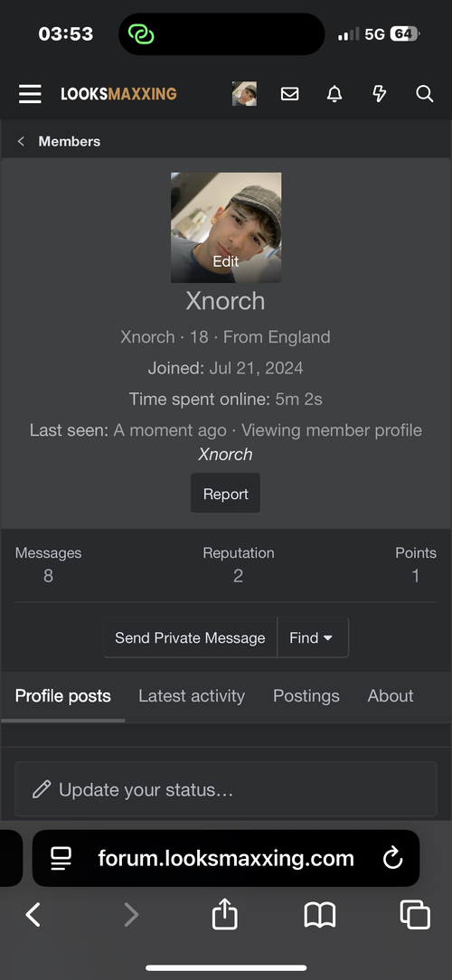452x980 pixels.
Task: Switch to the Postings tab
Action: coord(306,695)
